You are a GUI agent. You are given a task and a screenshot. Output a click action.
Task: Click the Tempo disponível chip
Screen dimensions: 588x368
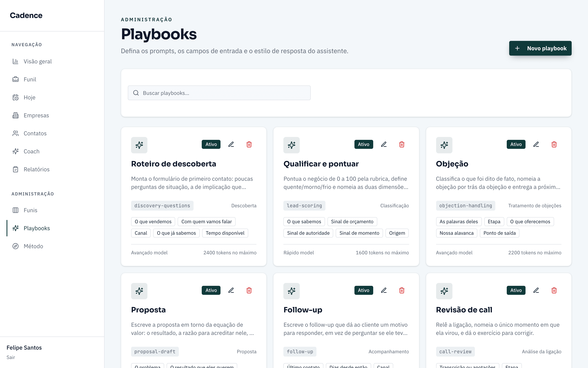click(x=225, y=233)
